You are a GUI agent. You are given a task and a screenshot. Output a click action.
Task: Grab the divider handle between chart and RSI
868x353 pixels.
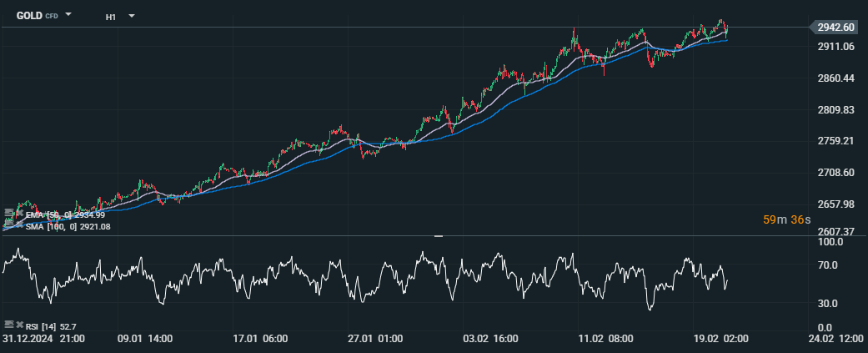coord(439,236)
